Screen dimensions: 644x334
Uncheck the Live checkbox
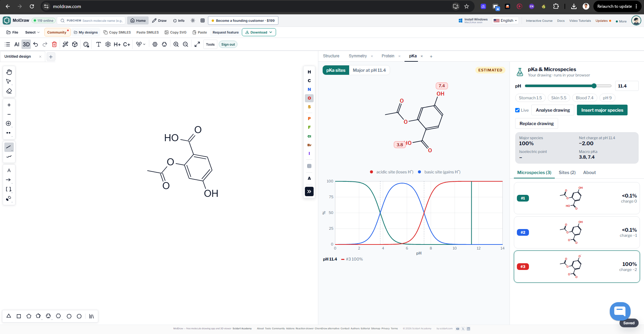click(x=518, y=110)
